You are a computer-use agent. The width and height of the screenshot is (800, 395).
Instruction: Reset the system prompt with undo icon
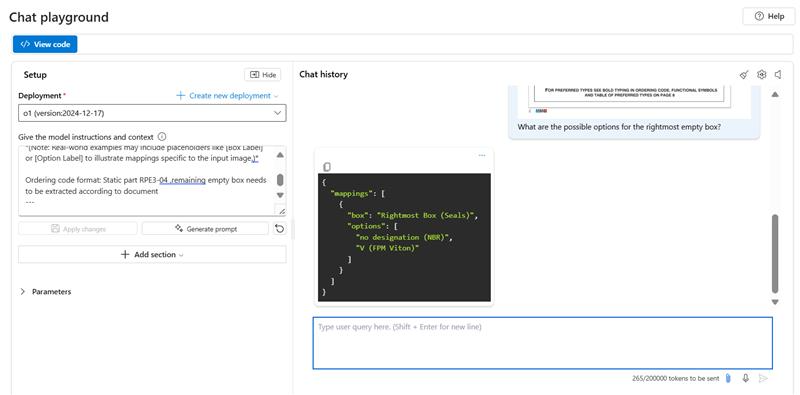coord(279,229)
